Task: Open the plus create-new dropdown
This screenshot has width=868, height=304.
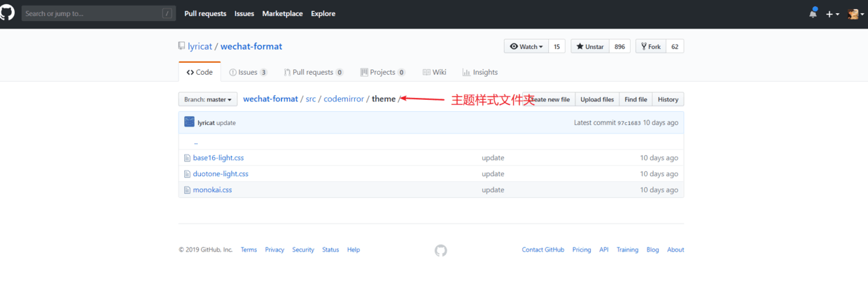Action: [x=832, y=14]
